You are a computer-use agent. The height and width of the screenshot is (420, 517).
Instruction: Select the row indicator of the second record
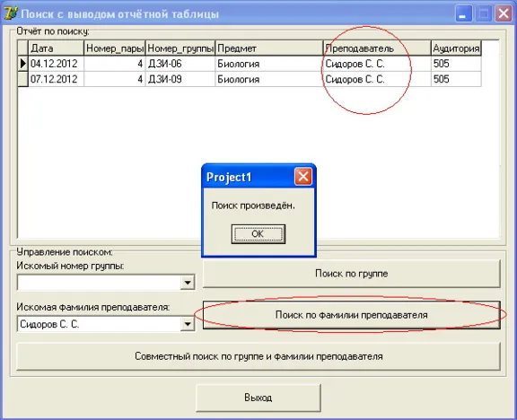pyautogui.click(x=22, y=79)
